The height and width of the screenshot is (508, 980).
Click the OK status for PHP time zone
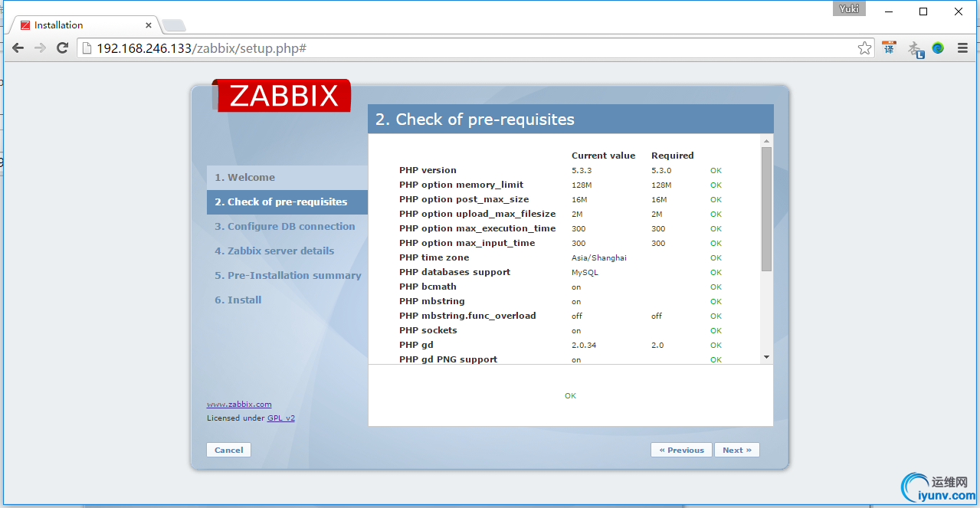pyautogui.click(x=716, y=258)
